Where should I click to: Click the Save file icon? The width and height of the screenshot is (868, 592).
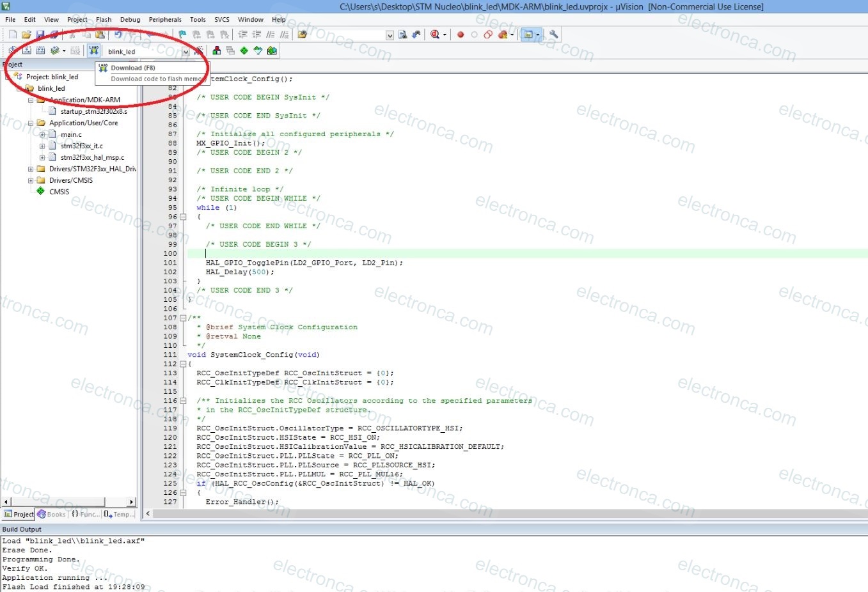(x=40, y=35)
